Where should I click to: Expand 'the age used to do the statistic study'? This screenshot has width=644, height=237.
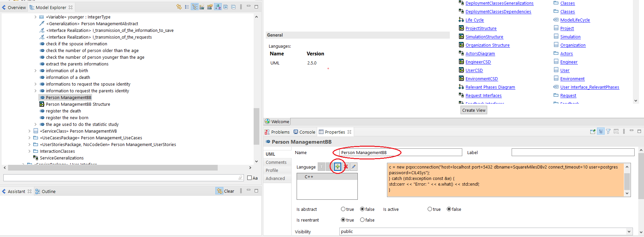[x=35, y=124]
